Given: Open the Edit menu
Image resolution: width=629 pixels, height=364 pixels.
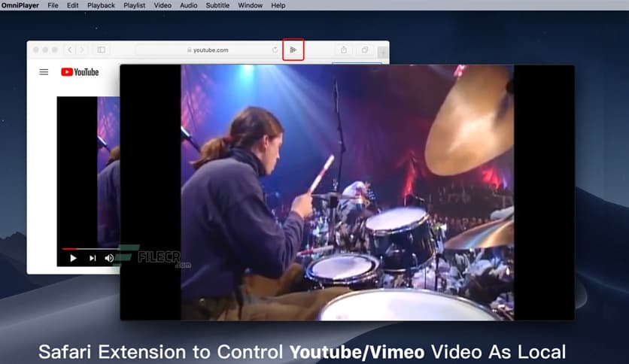Looking at the screenshot, I should (x=73, y=5).
